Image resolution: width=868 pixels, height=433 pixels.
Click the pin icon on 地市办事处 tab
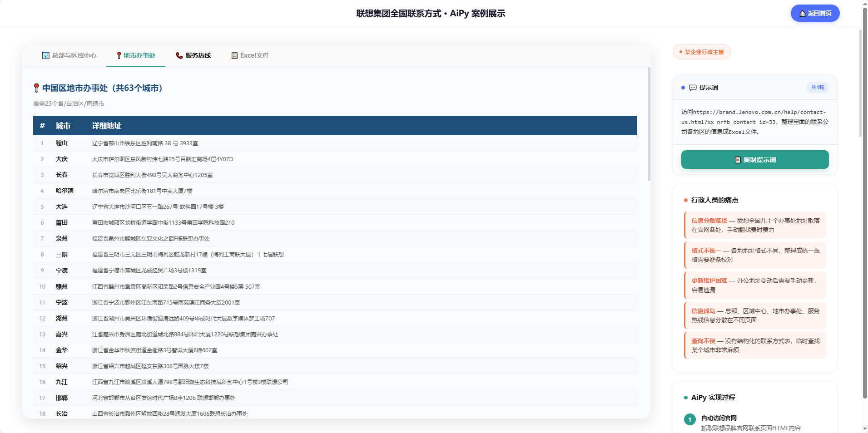coord(119,55)
